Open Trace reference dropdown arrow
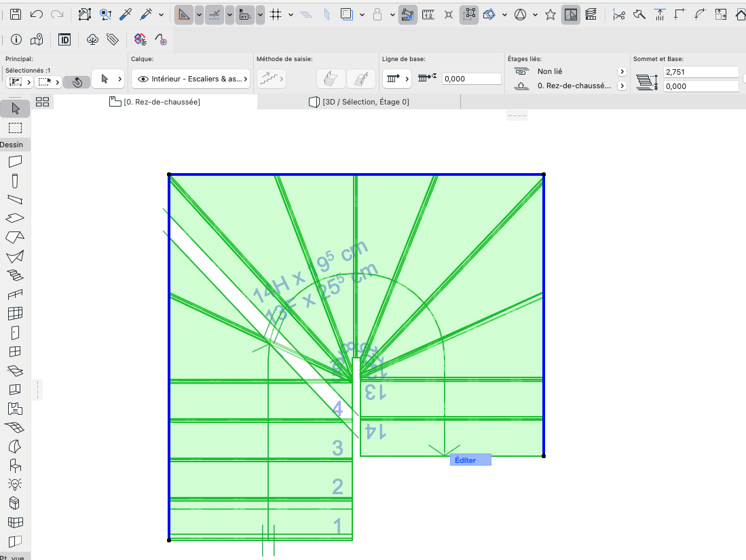The image size is (746, 560). point(362,15)
